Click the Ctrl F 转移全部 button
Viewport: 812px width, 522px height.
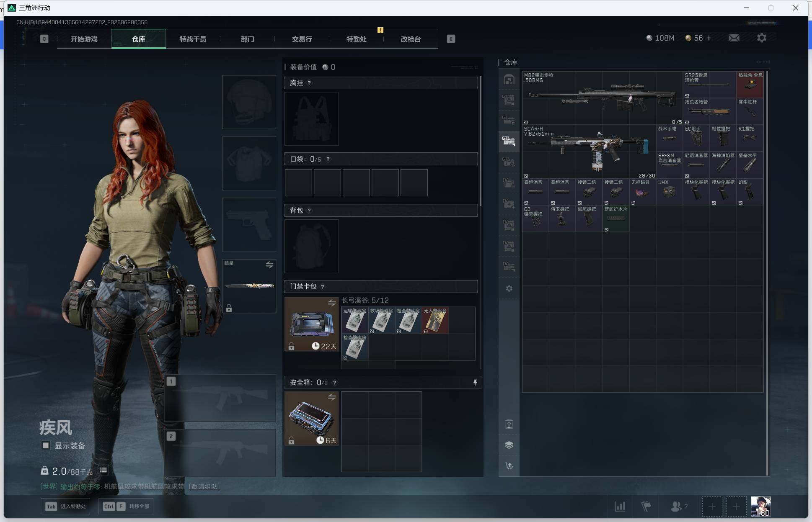coord(126,506)
